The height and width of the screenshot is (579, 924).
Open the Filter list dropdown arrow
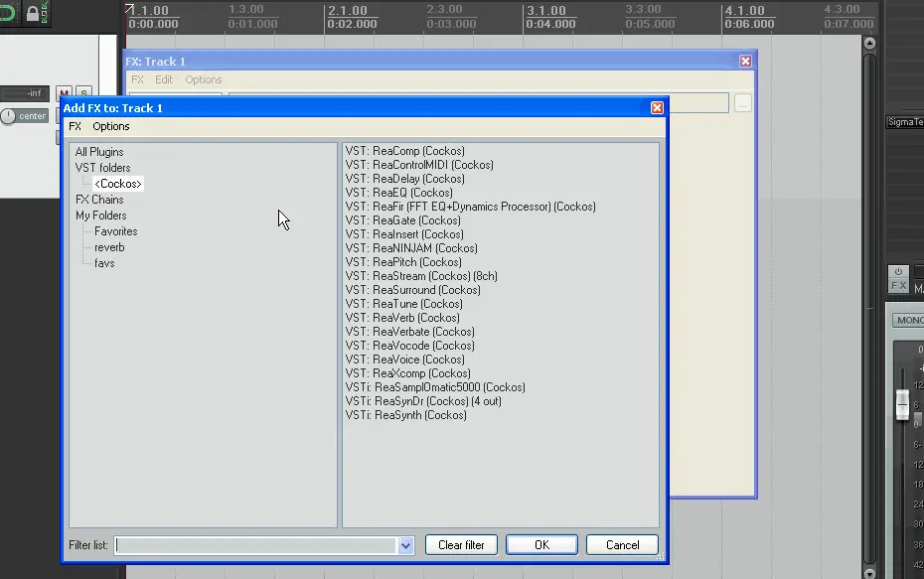[405, 545]
